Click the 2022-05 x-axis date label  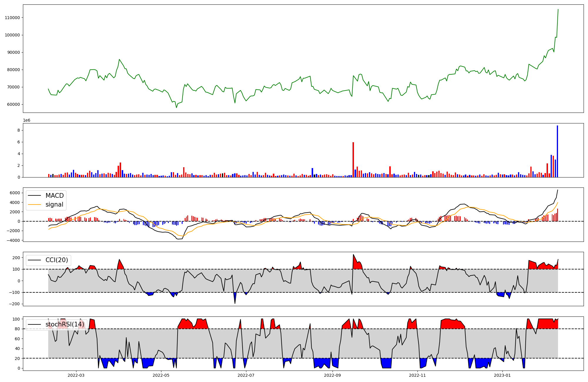[161, 375]
